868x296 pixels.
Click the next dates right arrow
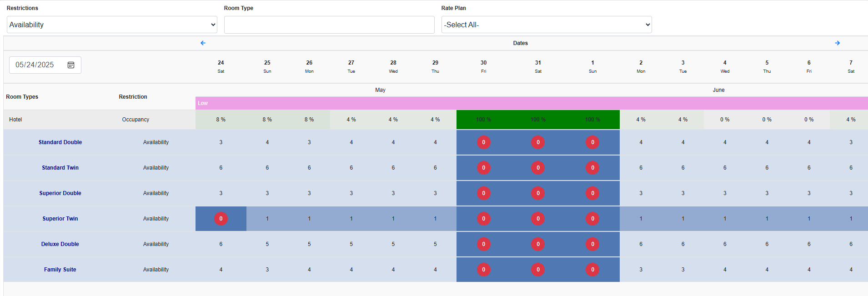click(x=837, y=43)
